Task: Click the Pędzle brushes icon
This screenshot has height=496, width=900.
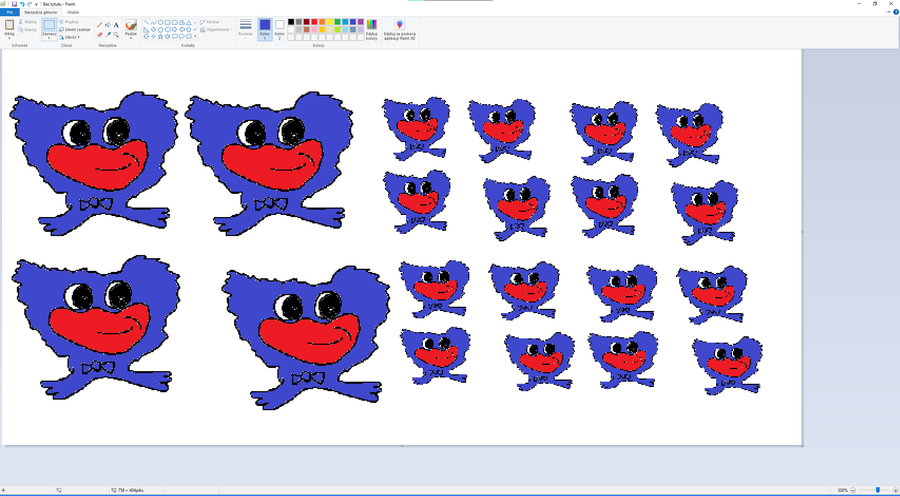Action: click(x=131, y=25)
